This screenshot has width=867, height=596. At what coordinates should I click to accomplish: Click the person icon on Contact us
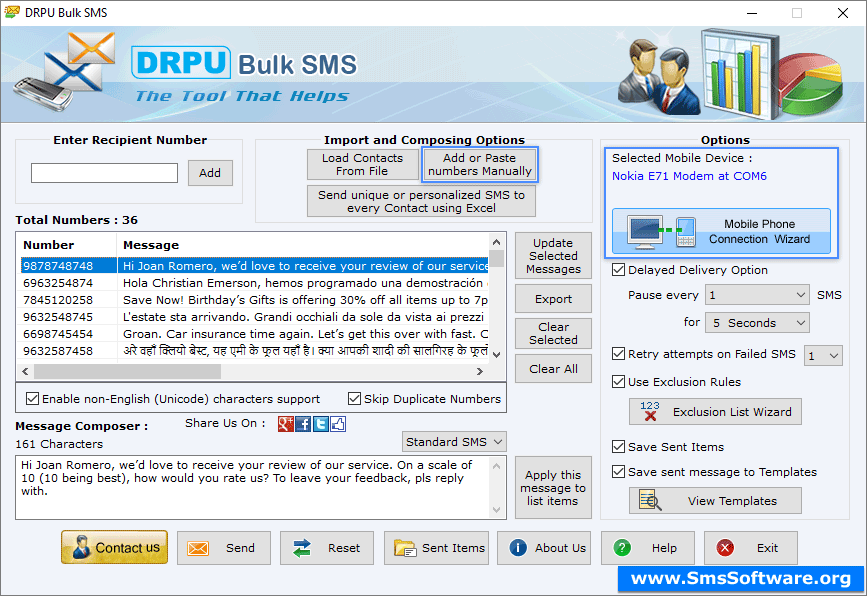(x=81, y=547)
